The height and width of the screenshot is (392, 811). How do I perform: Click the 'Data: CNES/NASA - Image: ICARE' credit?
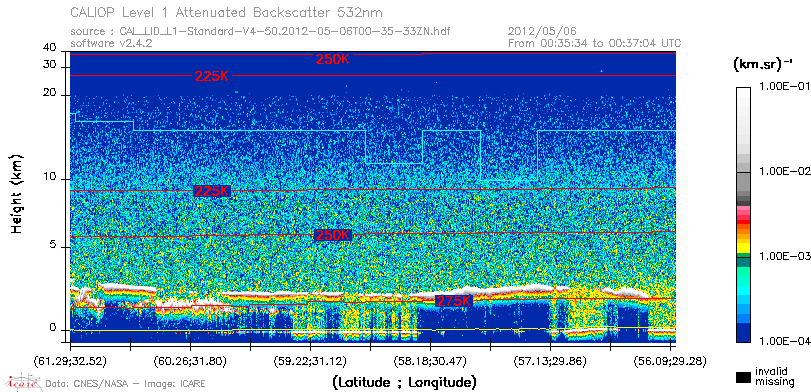coord(126,384)
